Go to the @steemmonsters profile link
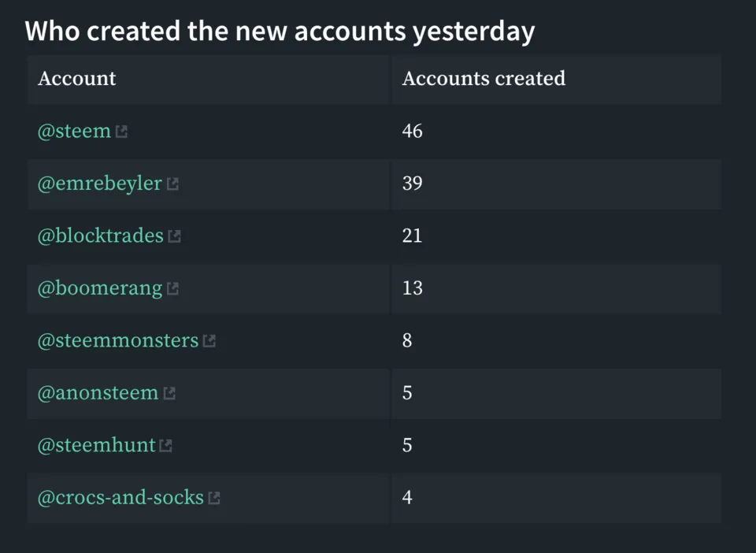 click(x=118, y=340)
